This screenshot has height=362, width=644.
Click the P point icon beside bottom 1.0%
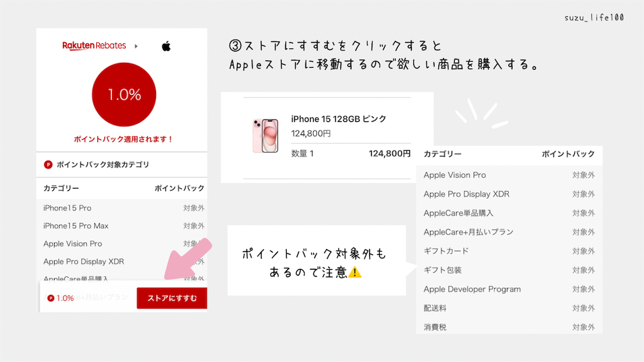pos(51,299)
